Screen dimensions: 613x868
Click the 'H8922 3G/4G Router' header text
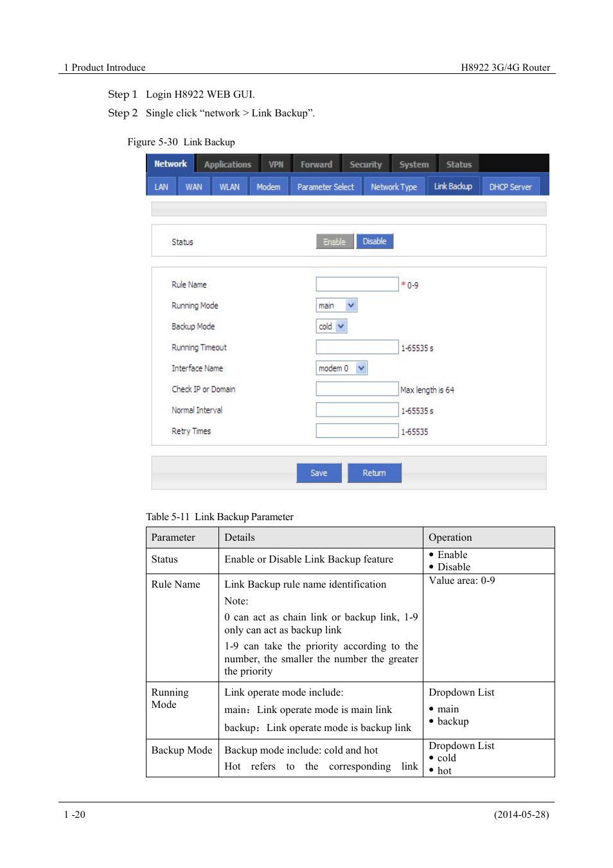point(506,68)
